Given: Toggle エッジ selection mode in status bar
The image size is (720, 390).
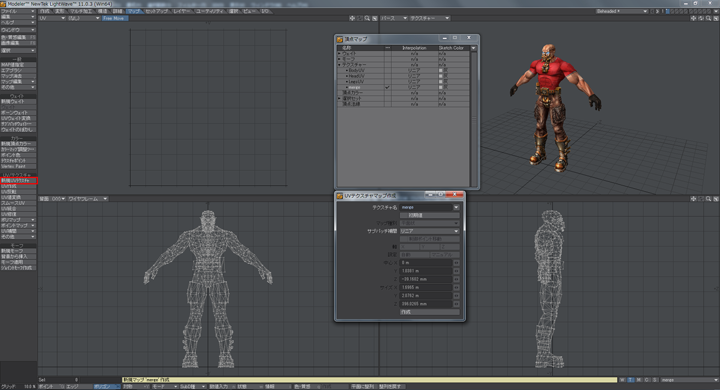Looking at the screenshot, I should click(78, 387).
